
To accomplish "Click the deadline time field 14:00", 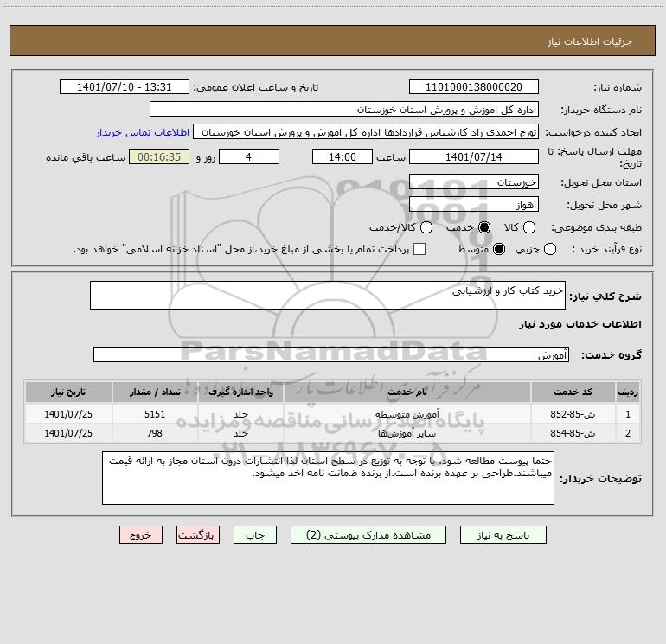I will tap(343, 156).
